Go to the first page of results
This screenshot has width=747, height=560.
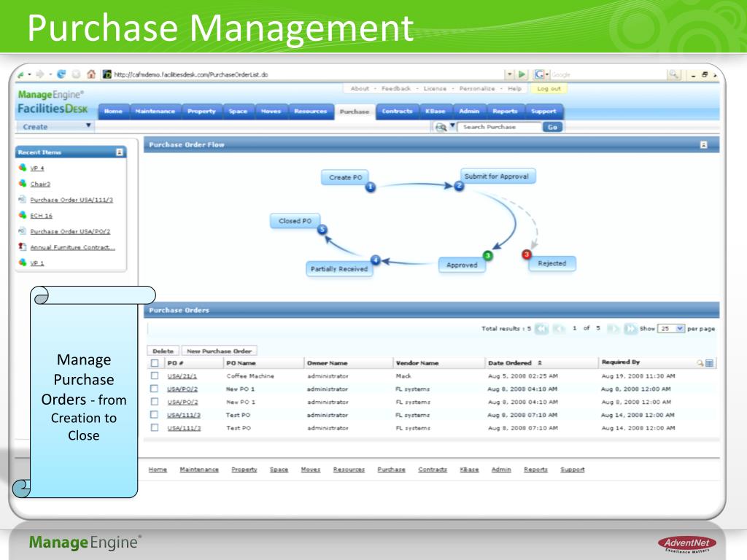pyautogui.click(x=542, y=329)
